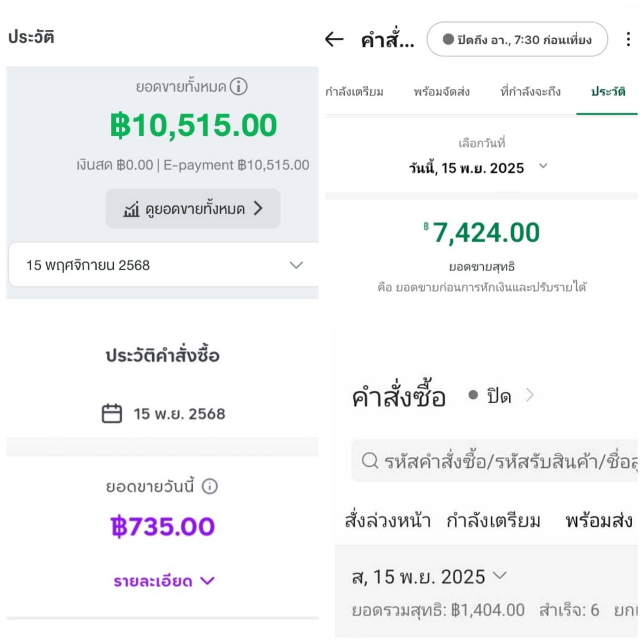The width and height of the screenshot is (644, 644).
Task: Expand the 15 พฤศจิกายน 2568 date dropdown
Action: [164, 265]
